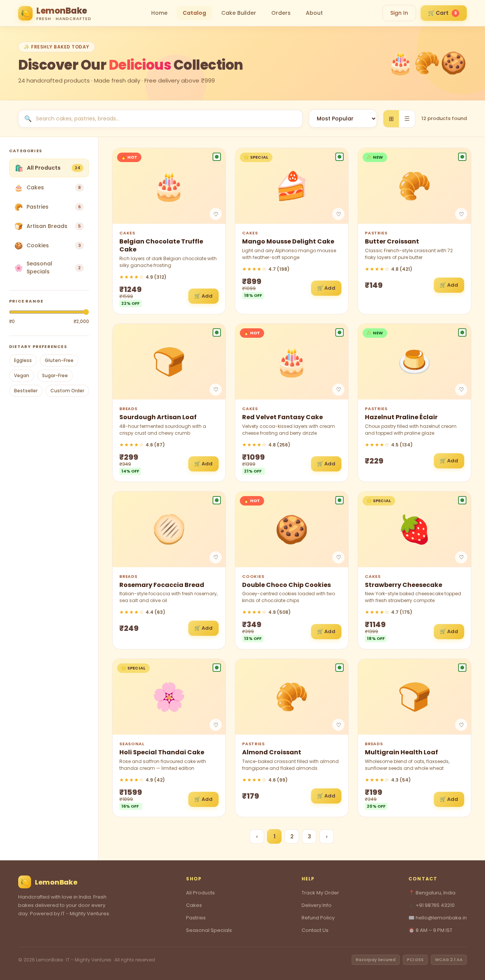Select the Artisan Breads category icon

coord(18,226)
